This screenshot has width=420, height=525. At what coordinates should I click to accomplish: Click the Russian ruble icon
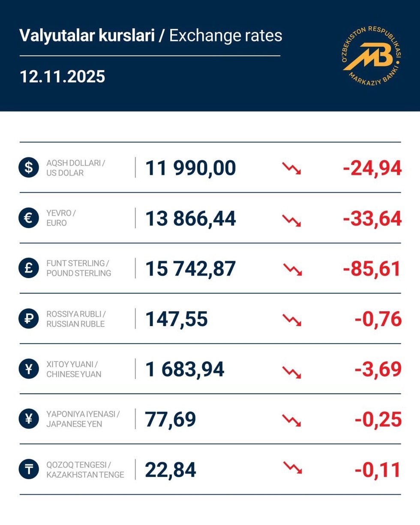tap(29, 319)
